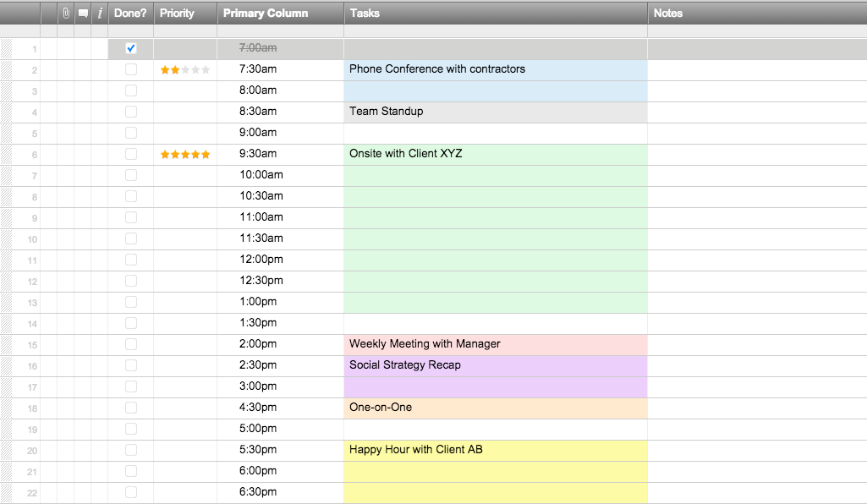Image resolution: width=867 pixels, height=504 pixels.
Task: Set 7:30am row priority to three stars
Action: (185, 70)
